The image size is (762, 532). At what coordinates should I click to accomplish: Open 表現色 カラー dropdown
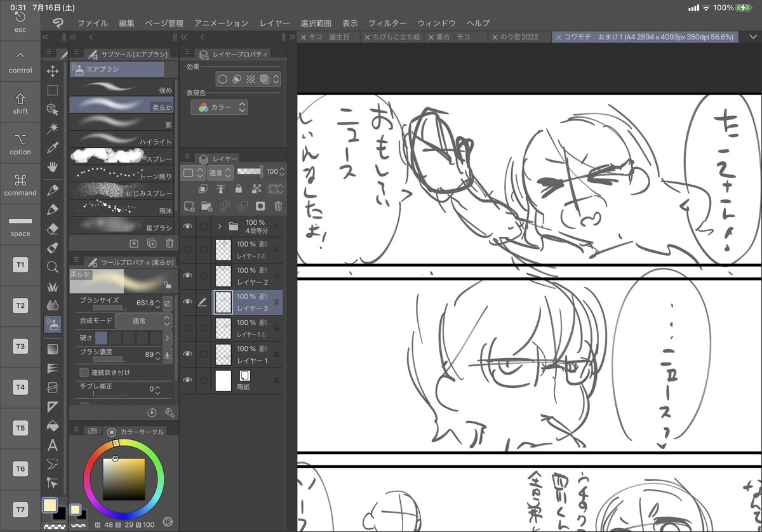(x=219, y=107)
